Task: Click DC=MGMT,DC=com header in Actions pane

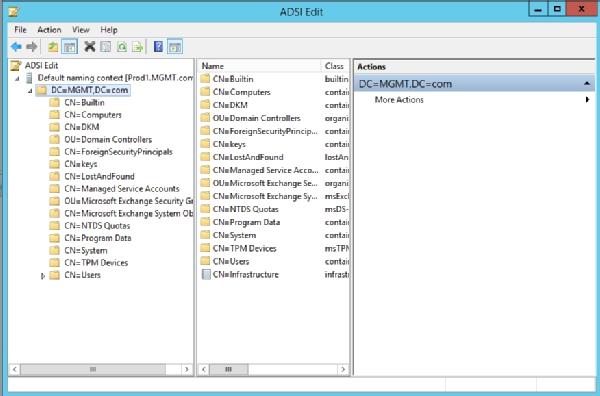Action: (474, 84)
